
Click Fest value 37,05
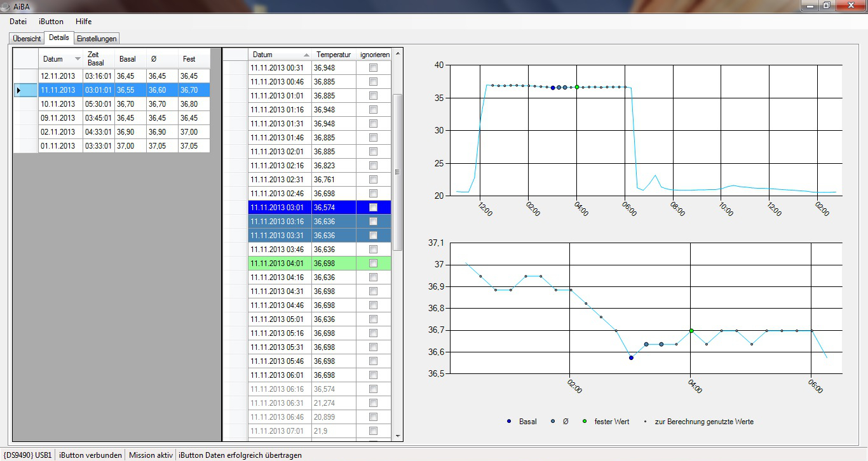[194, 146]
